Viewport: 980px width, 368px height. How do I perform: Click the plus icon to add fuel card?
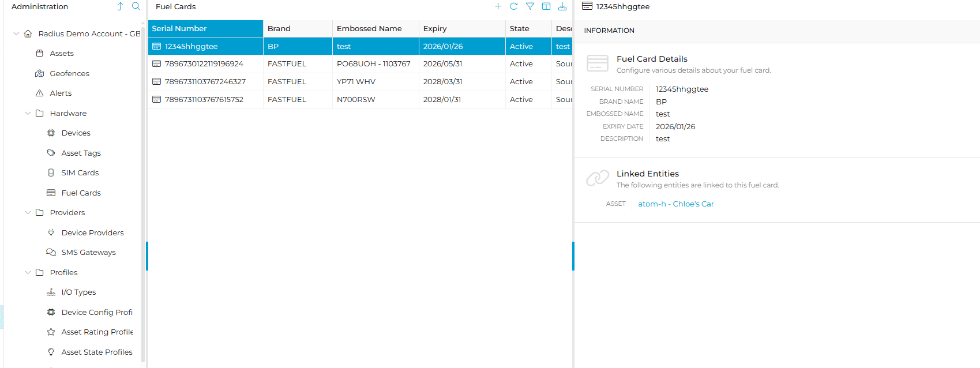tap(498, 6)
